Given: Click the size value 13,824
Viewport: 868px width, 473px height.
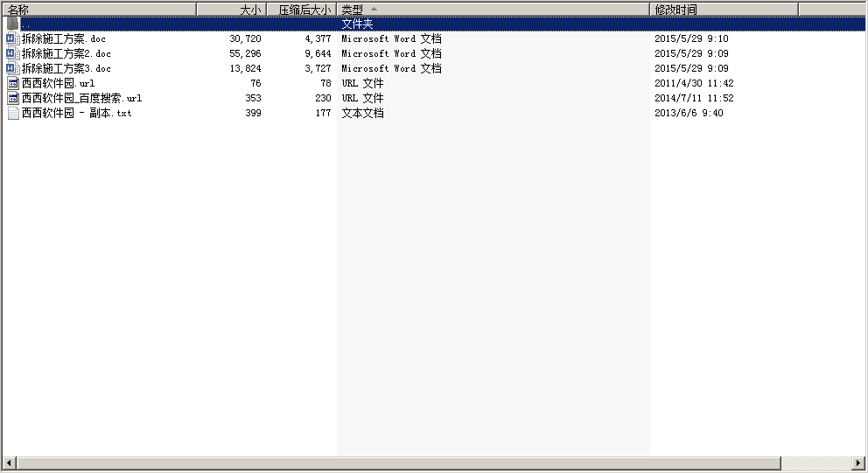Looking at the screenshot, I should pyautogui.click(x=245, y=68).
